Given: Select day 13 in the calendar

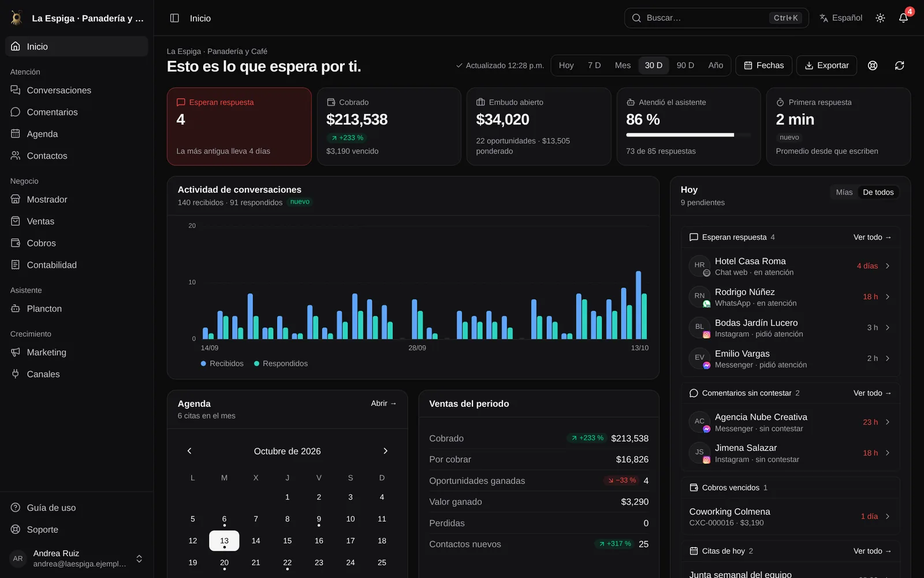Looking at the screenshot, I should tap(224, 541).
